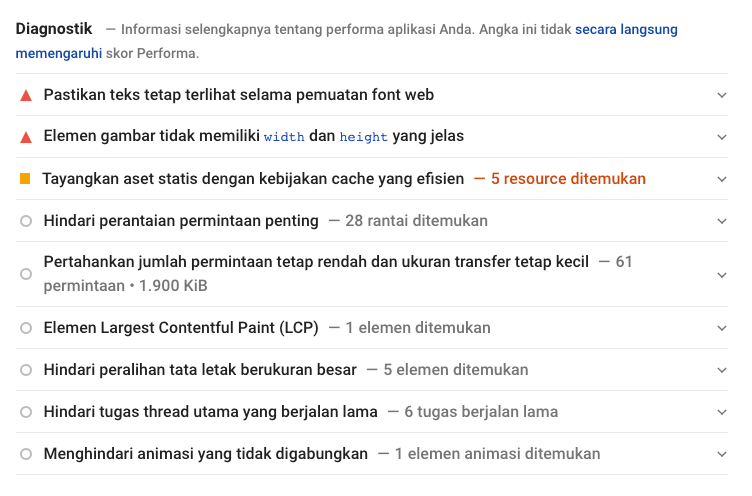This screenshot has height=496, width=752.
Task: Click gray circle icon beside 'Pertahankan jumlah permintaan'
Action: coord(26,274)
